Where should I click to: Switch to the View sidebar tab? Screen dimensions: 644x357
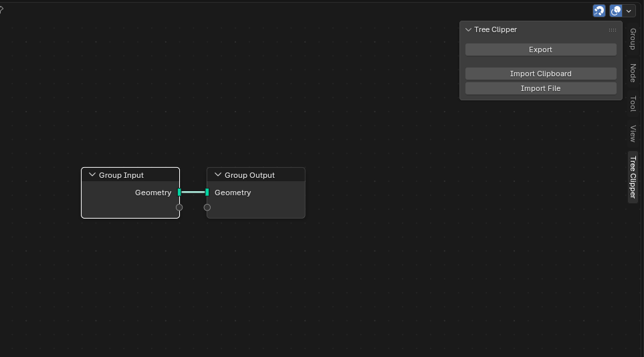click(633, 133)
